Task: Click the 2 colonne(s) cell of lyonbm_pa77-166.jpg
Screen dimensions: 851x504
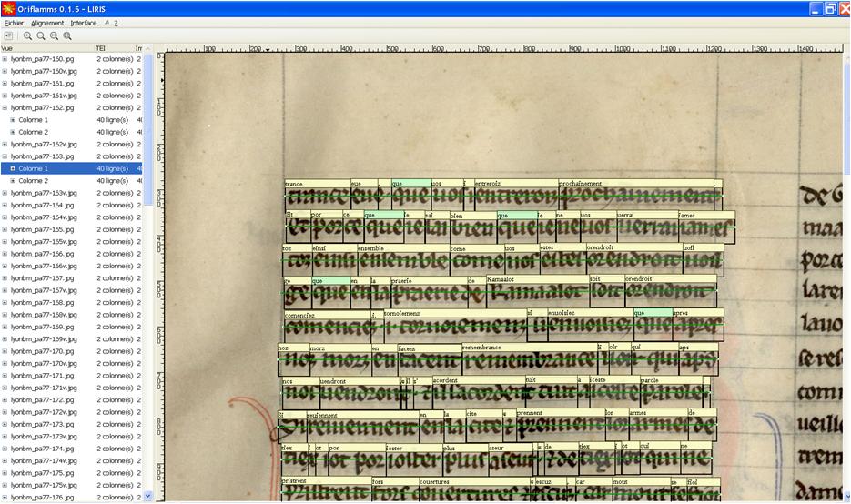Action: coord(115,254)
